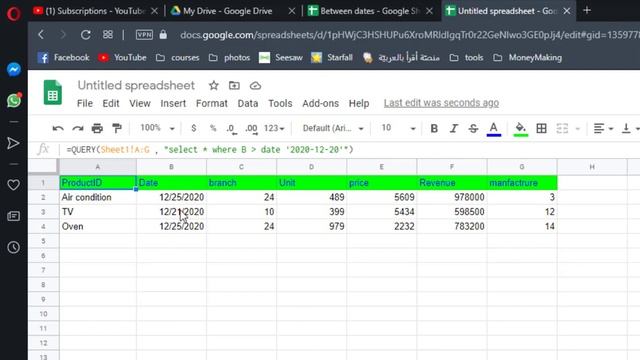Click the Undo arrow in Sheets toolbar
Image resolution: width=640 pixels, height=360 pixels.
coord(58,129)
